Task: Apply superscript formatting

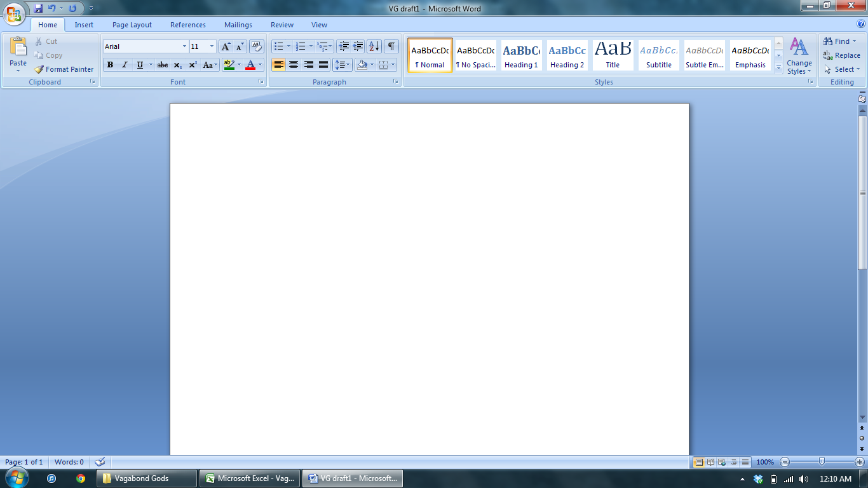Action: (x=193, y=65)
